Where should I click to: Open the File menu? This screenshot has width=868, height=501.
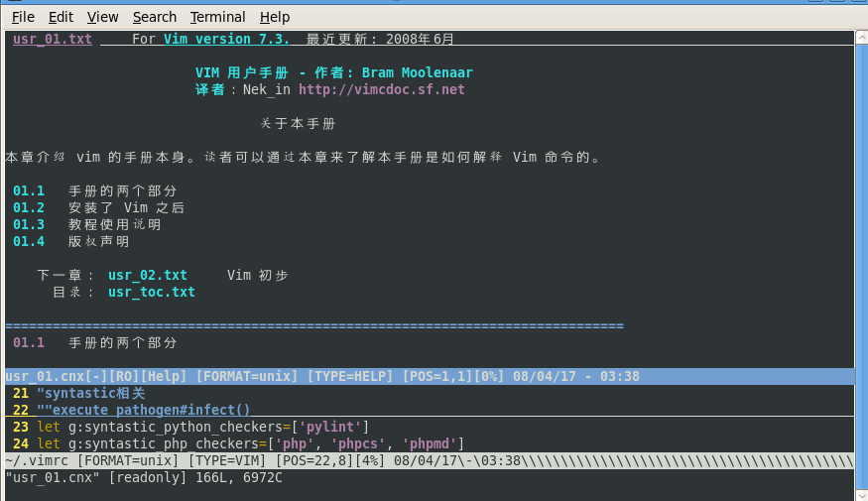[x=23, y=17]
